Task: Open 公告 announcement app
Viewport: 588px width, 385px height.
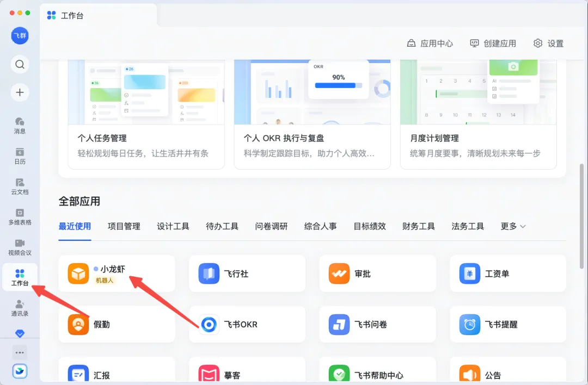Action: click(508, 370)
